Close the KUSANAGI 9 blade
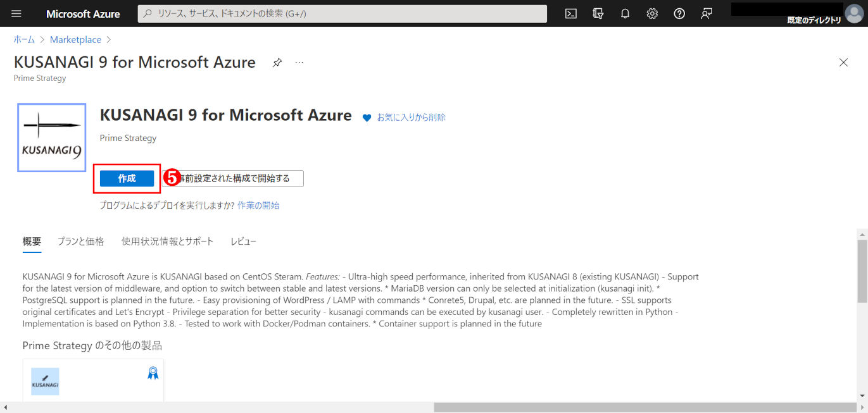 click(x=843, y=62)
